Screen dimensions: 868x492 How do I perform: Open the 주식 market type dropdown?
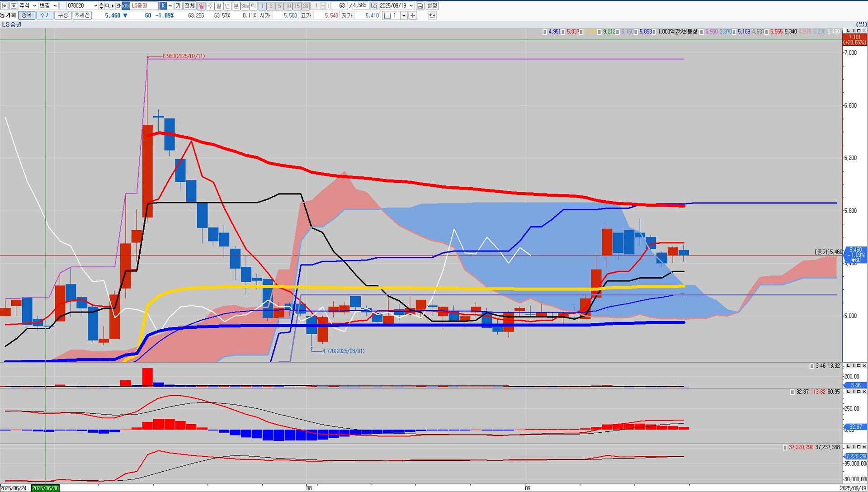click(x=34, y=6)
